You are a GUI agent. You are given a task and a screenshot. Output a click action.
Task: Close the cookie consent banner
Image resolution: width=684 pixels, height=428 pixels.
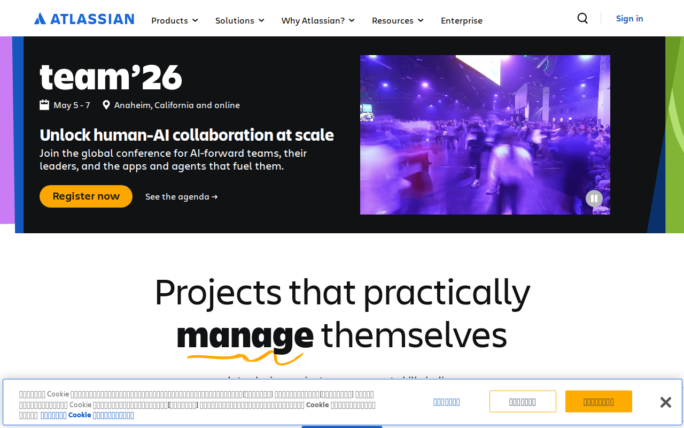(665, 402)
